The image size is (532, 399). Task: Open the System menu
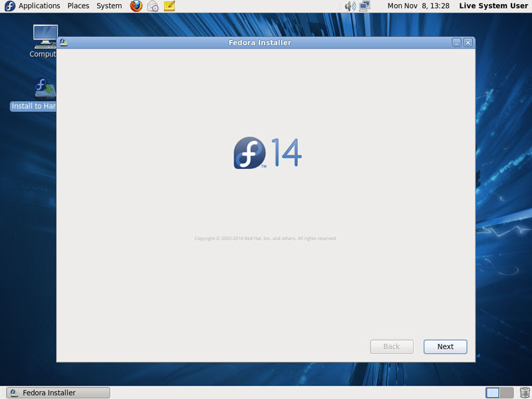click(109, 6)
